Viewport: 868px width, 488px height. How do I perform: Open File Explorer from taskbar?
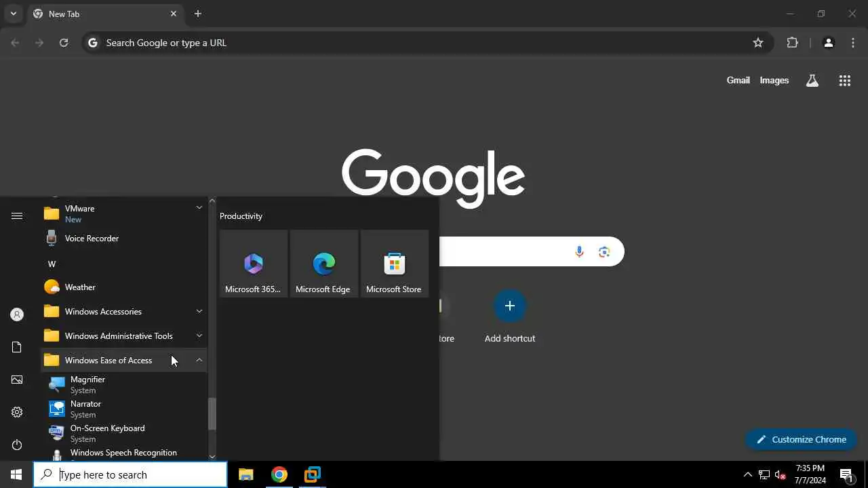coord(246,474)
